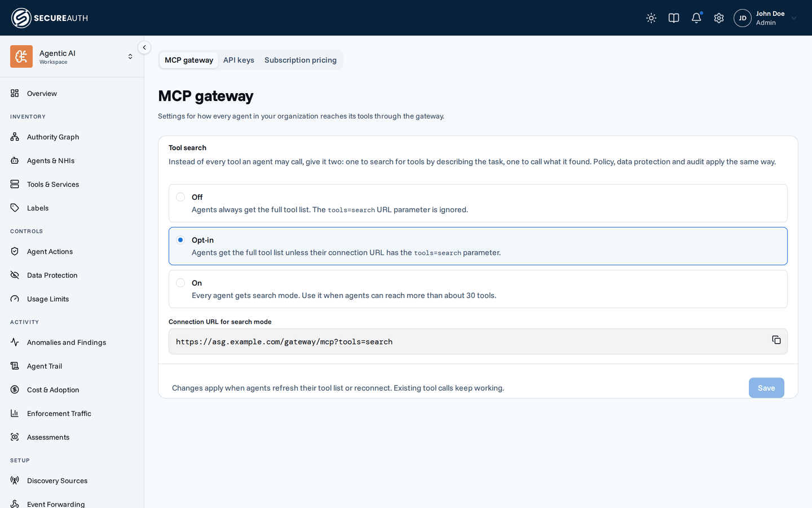This screenshot has width=812, height=508.
Task: Click the Agents & NHIs robot icon
Action: 15,160
